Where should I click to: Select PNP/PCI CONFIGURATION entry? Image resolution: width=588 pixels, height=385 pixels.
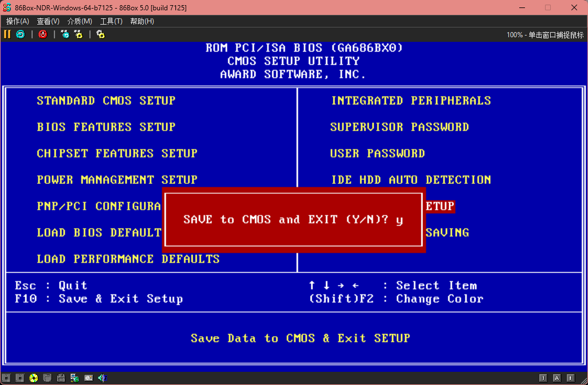click(99, 206)
